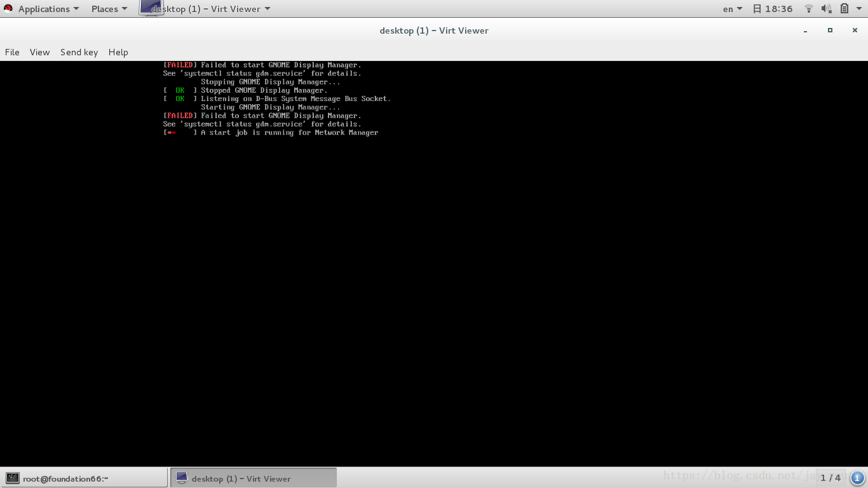Open the Applications menu
Image resolution: width=868 pixels, height=488 pixels.
pyautogui.click(x=49, y=9)
